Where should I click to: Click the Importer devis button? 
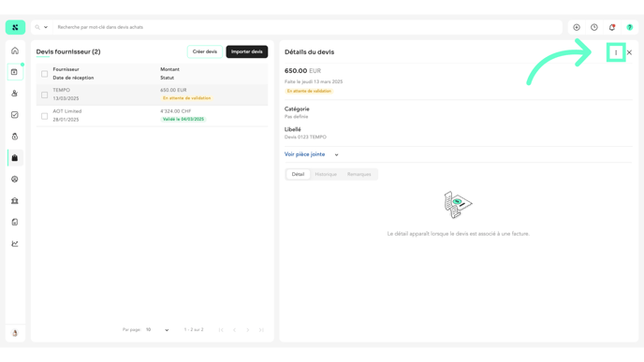(246, 51)
